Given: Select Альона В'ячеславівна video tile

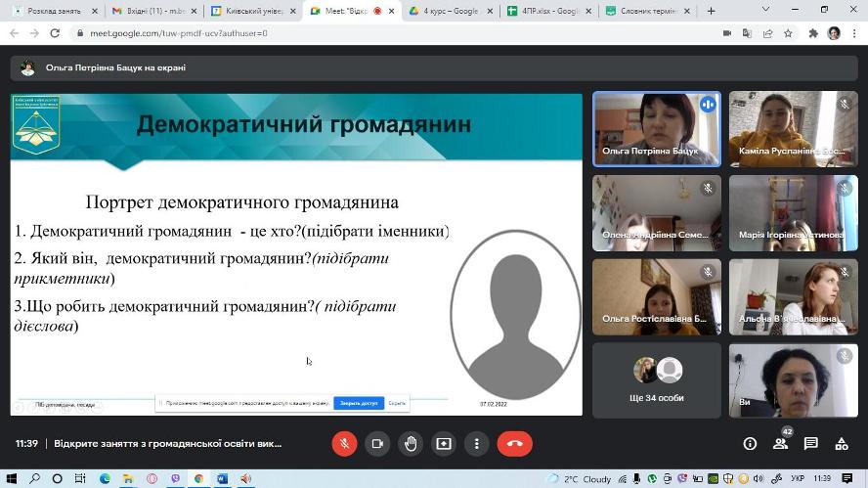Looking at the screenshot, I should 794,297.
